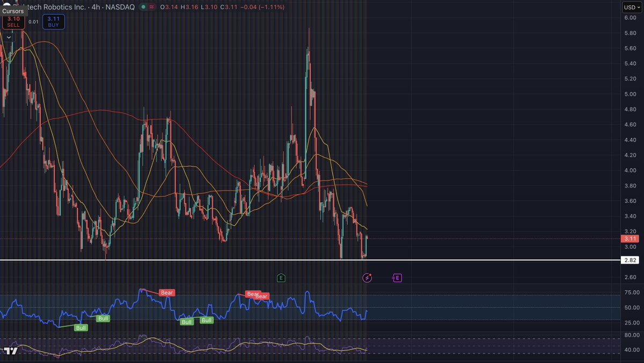Image resolution: width=644 pixels, height=363 pixels.
Task: Select the first green Bull label on RSI
Action: pyautogui.click(x=80, y=328)
